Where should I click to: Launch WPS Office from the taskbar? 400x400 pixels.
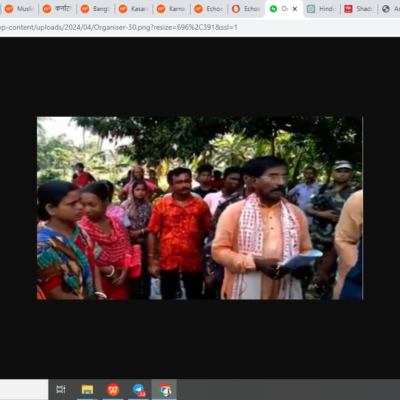(113, 389)
